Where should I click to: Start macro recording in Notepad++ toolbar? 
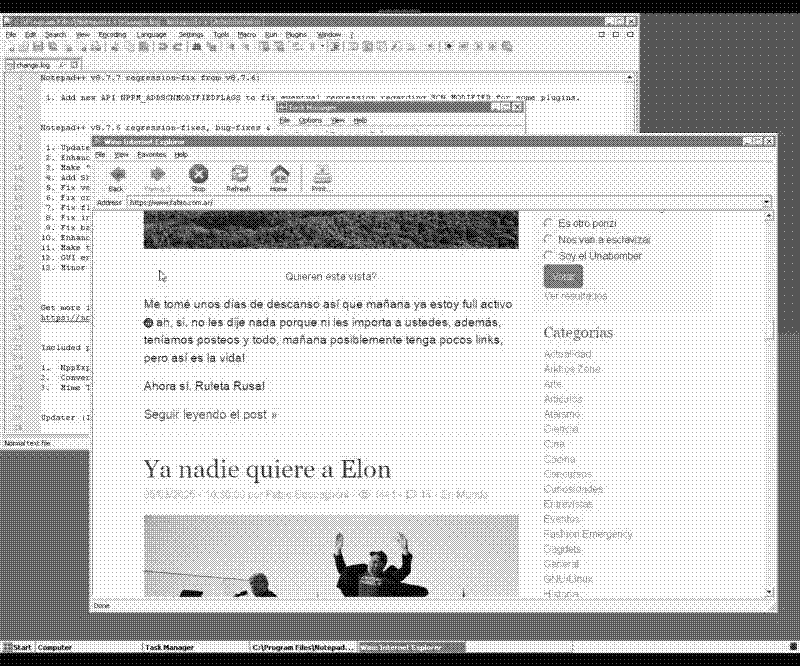[x=447, y=46]
